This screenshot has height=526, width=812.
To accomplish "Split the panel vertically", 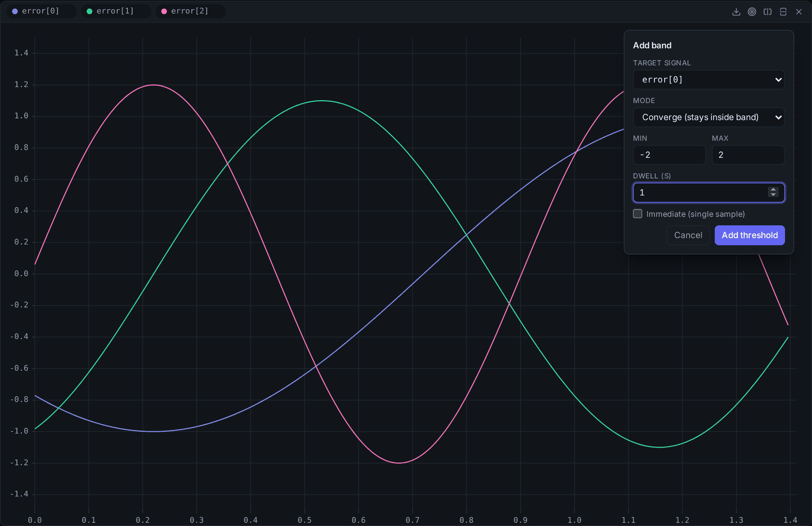I will point(767,12).
